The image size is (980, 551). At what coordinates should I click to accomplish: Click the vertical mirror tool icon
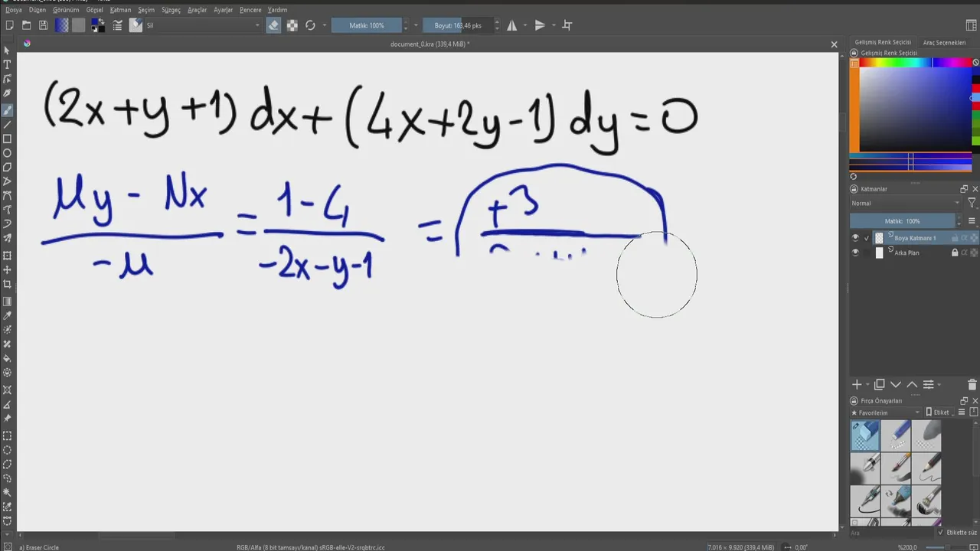(540, 25)
